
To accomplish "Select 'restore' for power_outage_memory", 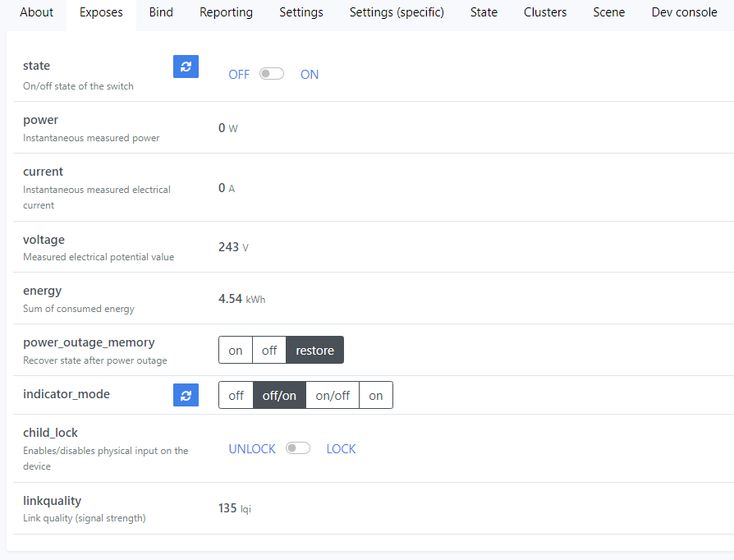I will point(314,350).
